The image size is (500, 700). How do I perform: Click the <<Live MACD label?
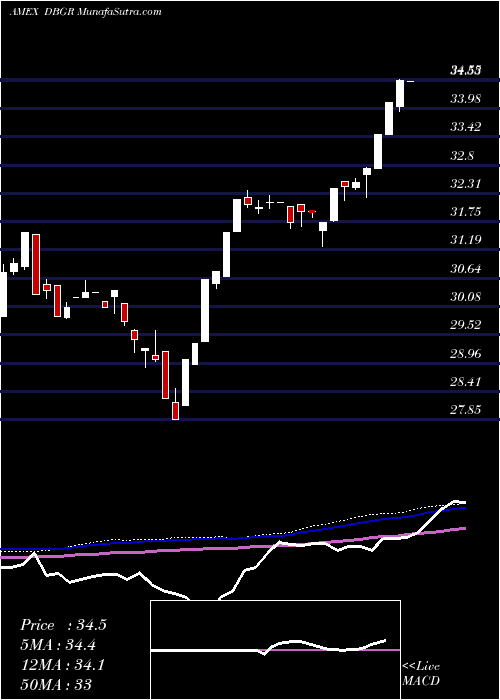click(x=421, y=674)
